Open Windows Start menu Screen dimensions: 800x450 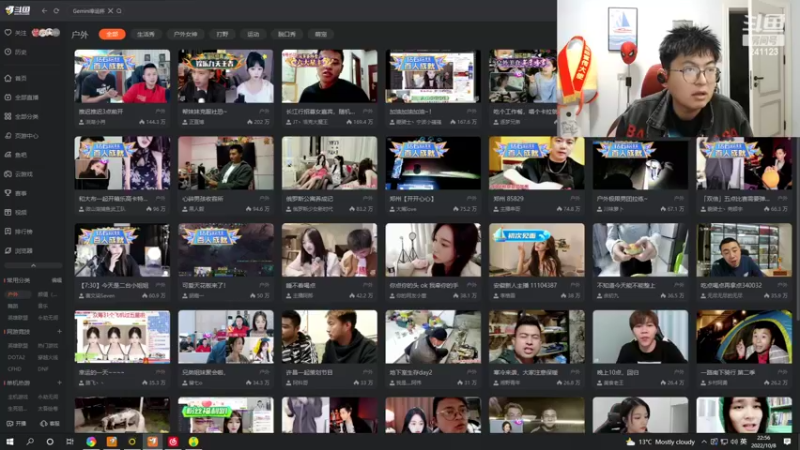(x=10, y=441)
